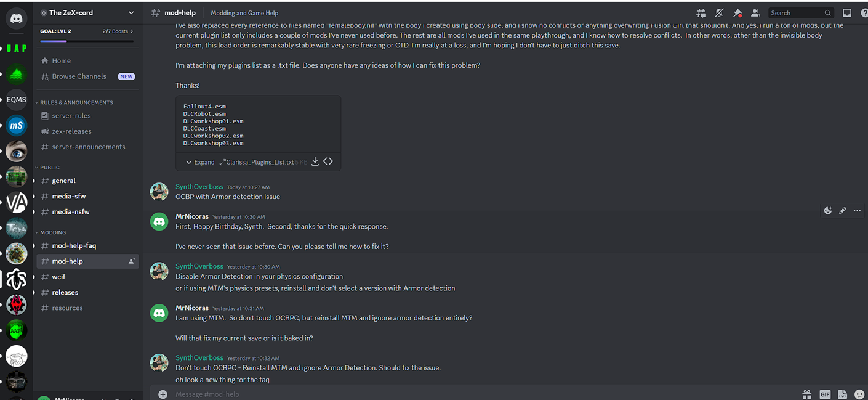
Task: Open more options for message
Action: (x=857, y=211)
